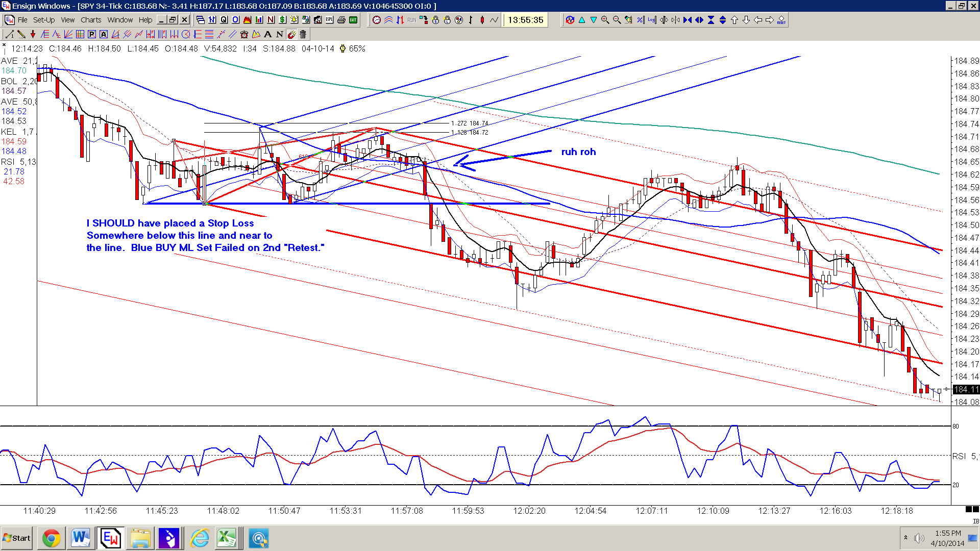This screenshot has width=980, height=551.
Task: Open the Quote page Q icon
Action: click(224, 19)
